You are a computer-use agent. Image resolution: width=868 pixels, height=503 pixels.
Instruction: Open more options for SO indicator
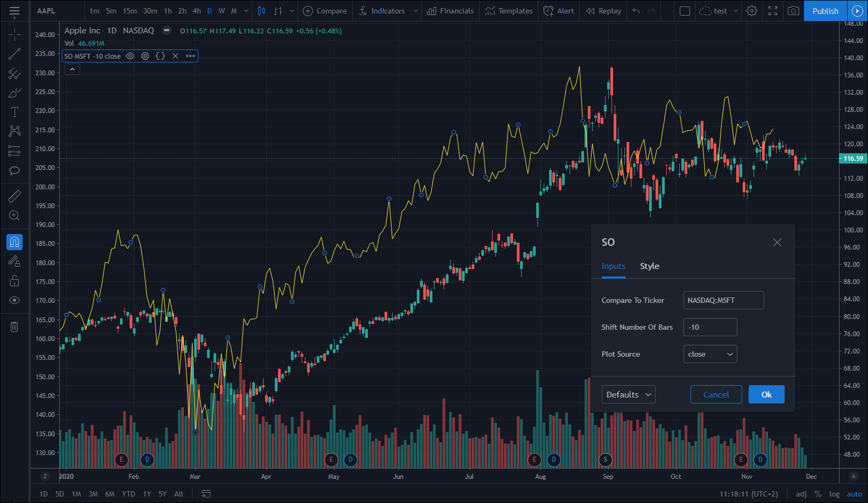(190, 56)
